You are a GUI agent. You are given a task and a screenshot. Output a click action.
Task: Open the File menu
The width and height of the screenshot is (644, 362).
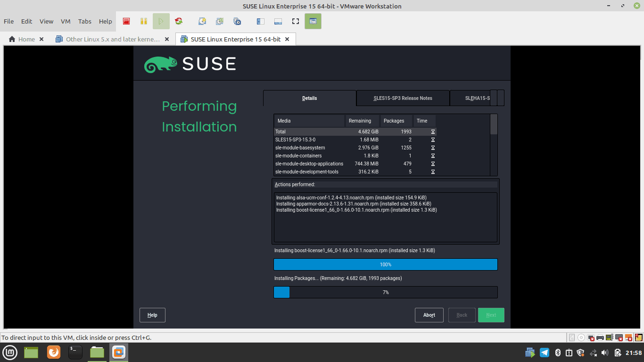9,21
